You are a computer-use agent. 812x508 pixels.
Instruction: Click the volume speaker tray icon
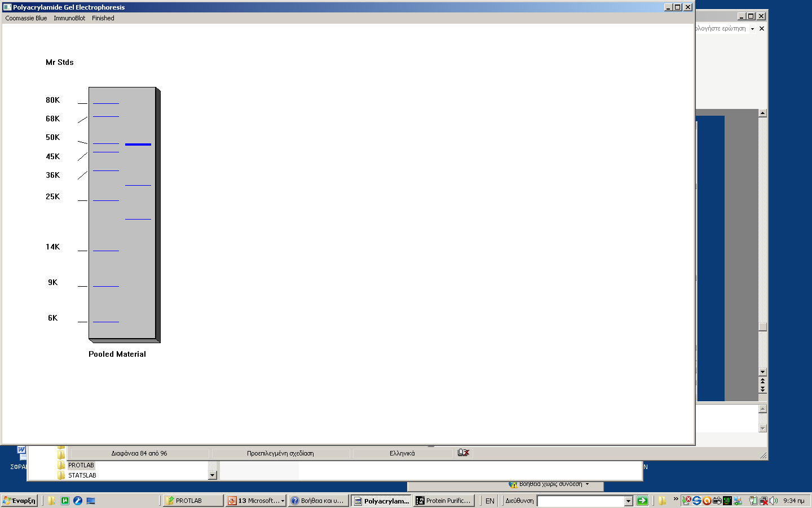[x=774, y=501]
